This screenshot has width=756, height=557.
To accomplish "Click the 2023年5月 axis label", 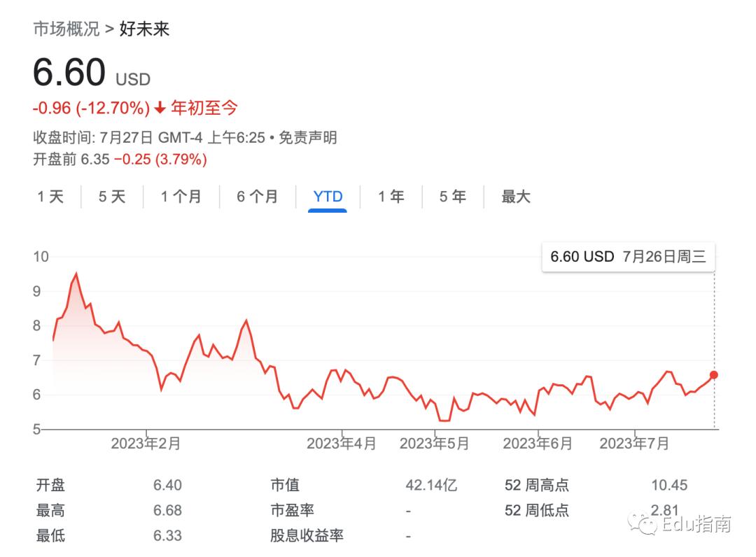I will pyautogui.click(x=435, y=443).
